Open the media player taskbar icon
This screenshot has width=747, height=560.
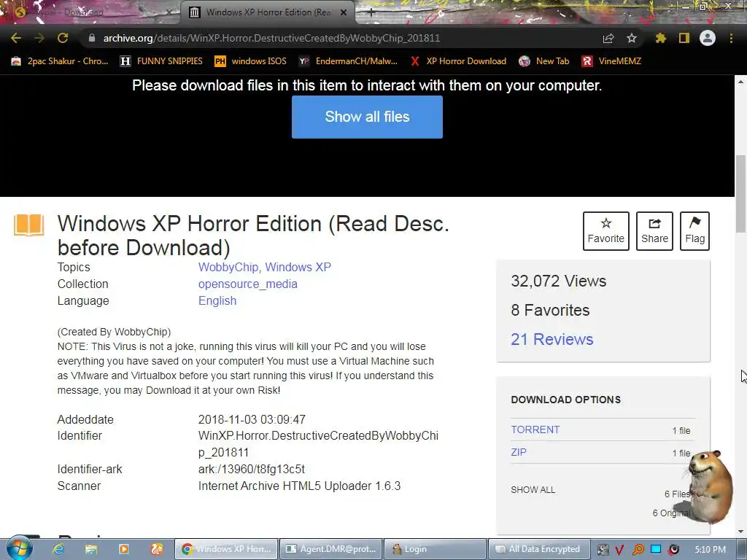point(123,549)
